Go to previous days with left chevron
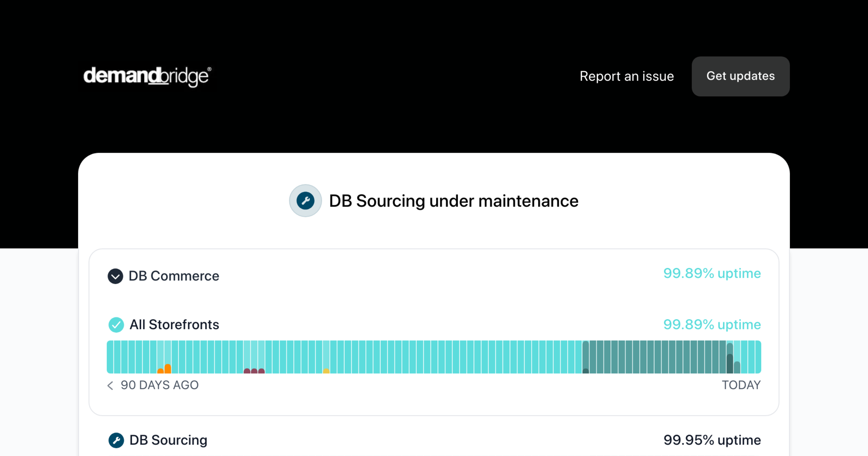This screenshot has width=868, height=456. click(110, 386)
